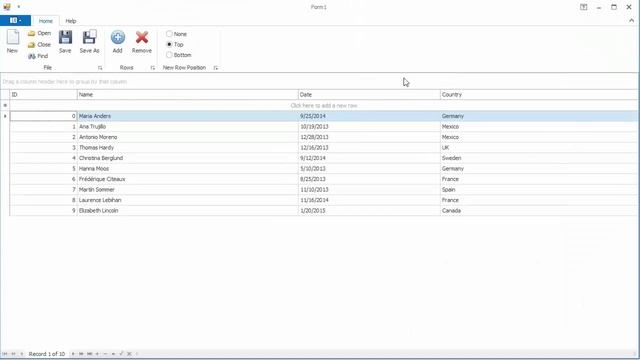
Task: Click the Record 1 of 10 status text
Action: pos(47,354)
